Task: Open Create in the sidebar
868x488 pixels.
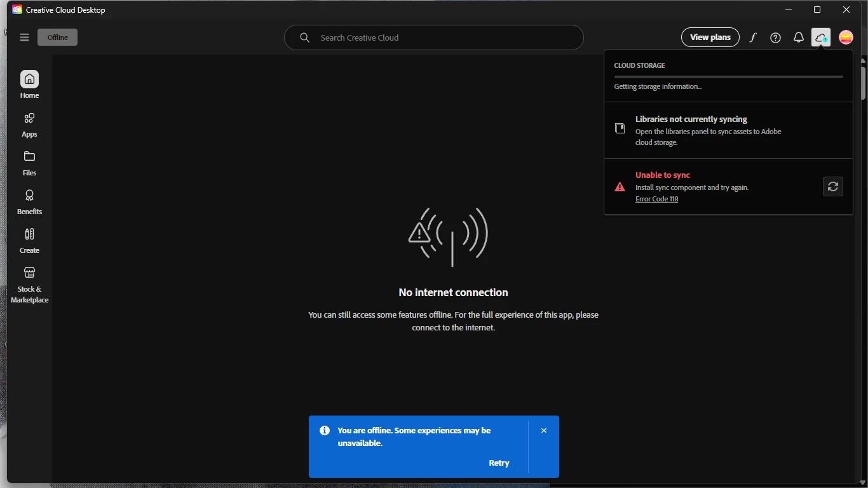Action: (x=29, y=241)
